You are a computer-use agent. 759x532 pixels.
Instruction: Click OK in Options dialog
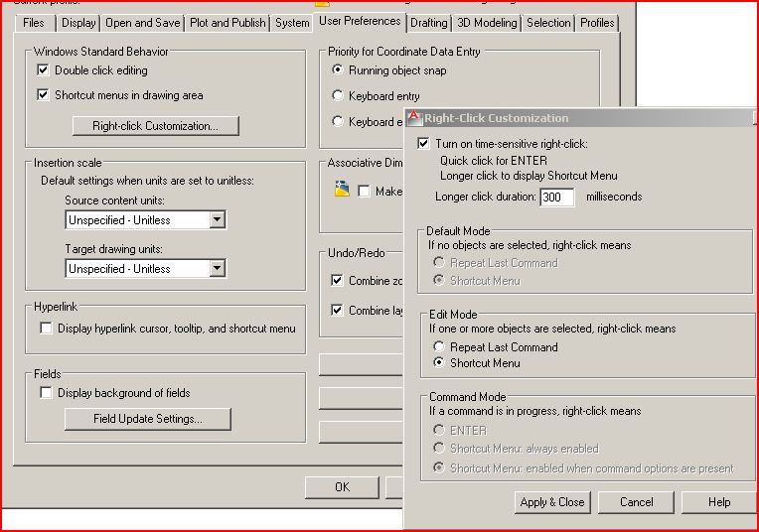pyautogui.click(x=342, y=487)
